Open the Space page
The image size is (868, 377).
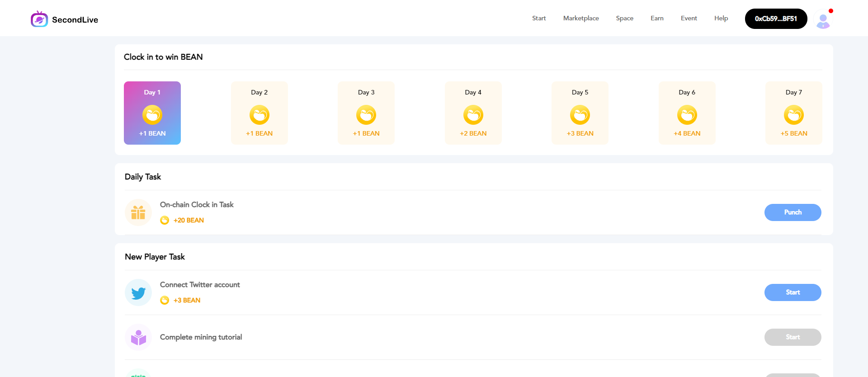[625, 19]
